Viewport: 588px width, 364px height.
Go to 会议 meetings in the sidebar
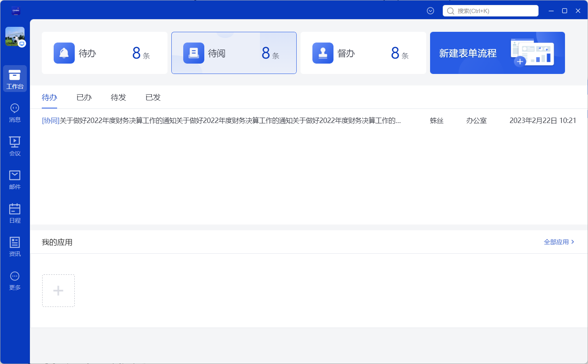click(15, 146)
